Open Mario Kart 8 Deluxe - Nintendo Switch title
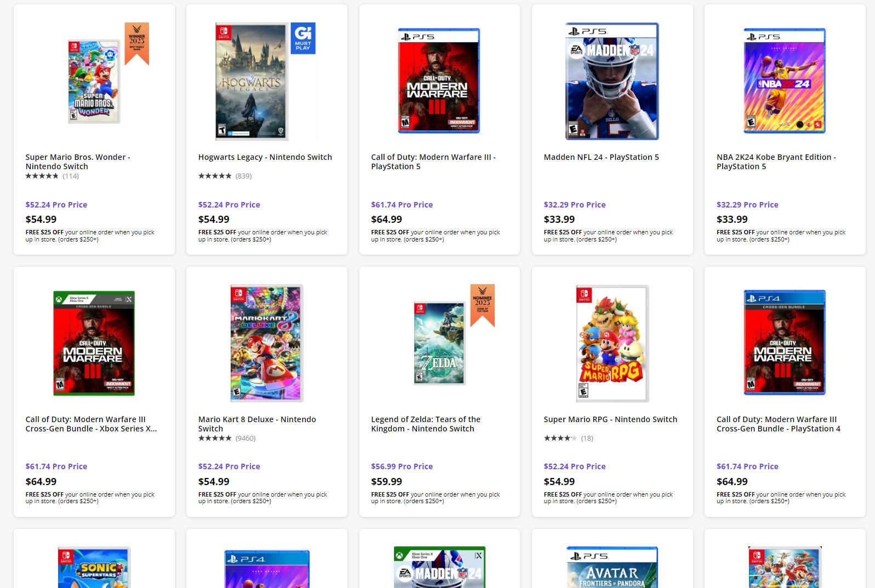The image size is (875, 588). 257,424
